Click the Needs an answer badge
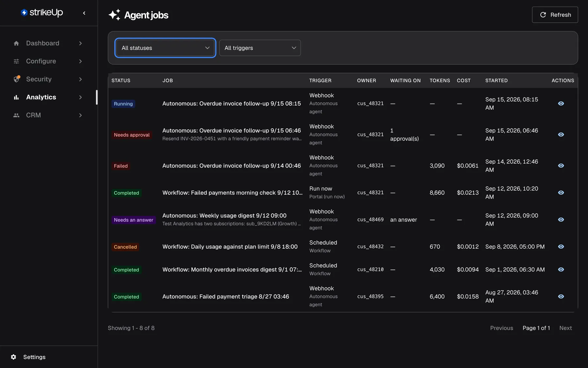 (x=133, y=220)
